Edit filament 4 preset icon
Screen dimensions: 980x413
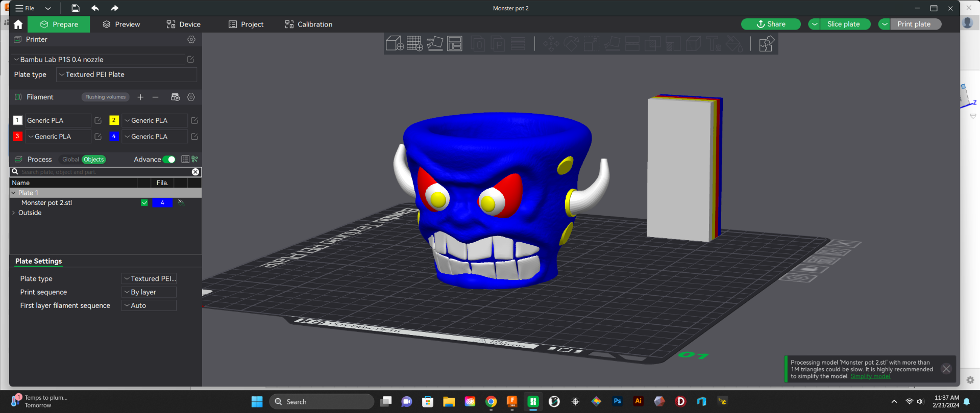click(194, 137)
